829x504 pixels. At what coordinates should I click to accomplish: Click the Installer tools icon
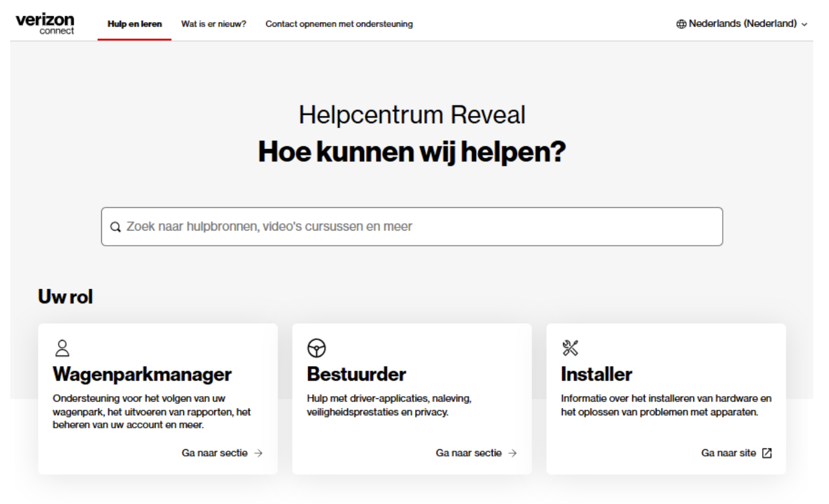coord(570,348)
